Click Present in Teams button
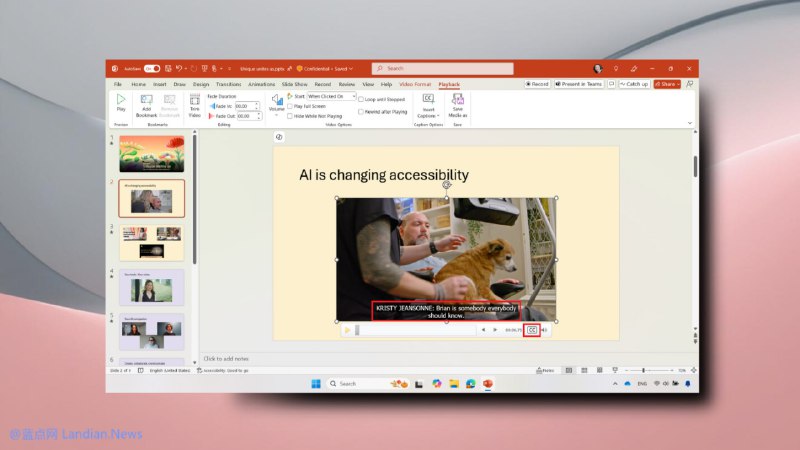The image size is (800, 450). pyautogui.click(x=579, y=84)
